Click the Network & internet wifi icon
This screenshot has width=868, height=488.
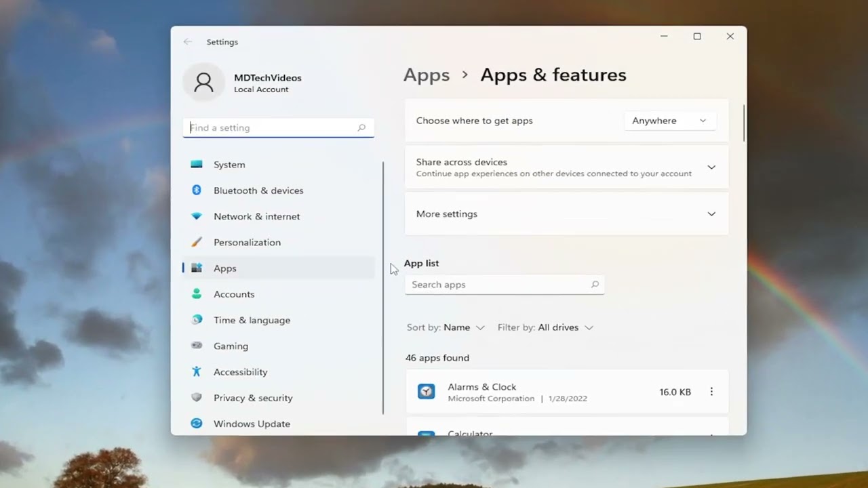tap(197, 216)
